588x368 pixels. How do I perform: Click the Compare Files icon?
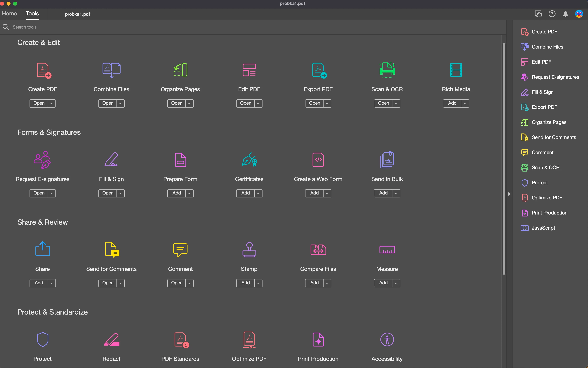click(318, 250)
